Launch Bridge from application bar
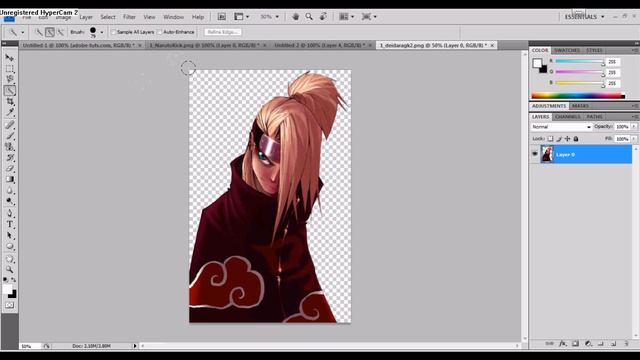 (222, 17)
